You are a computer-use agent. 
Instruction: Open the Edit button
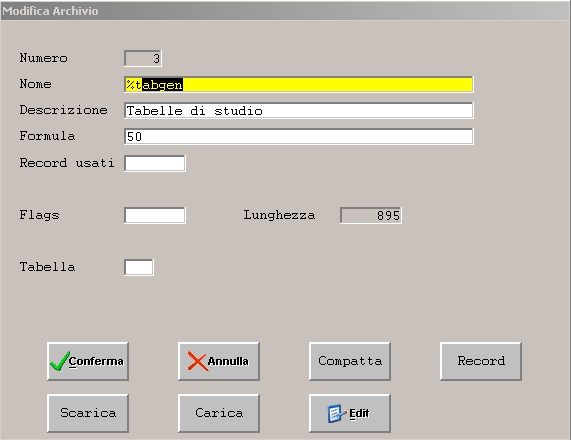pyautogui.click(x=350, y=413)
